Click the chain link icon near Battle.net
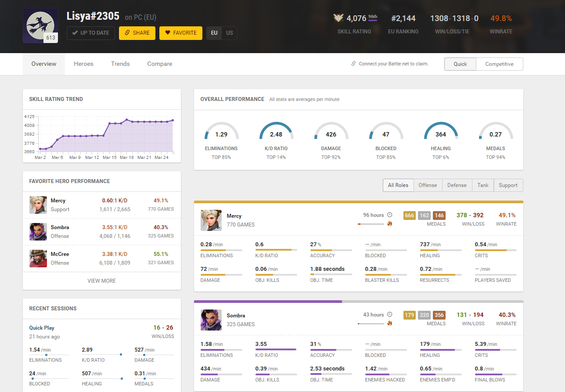 353,64
